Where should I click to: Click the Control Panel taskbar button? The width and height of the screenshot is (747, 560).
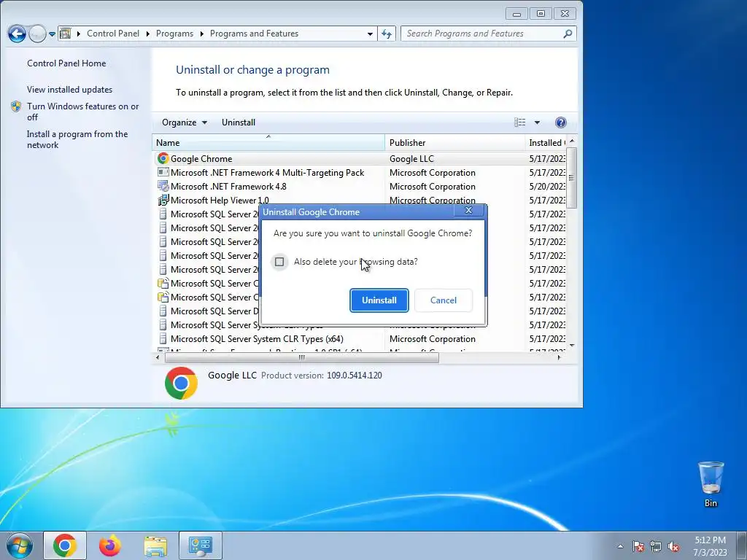(x=201, y=545)
